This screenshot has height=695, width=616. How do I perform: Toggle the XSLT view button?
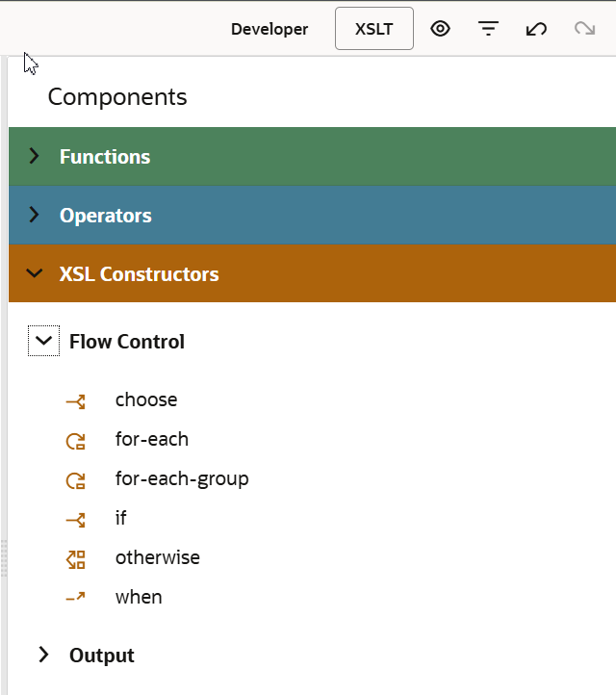[374, 29]
